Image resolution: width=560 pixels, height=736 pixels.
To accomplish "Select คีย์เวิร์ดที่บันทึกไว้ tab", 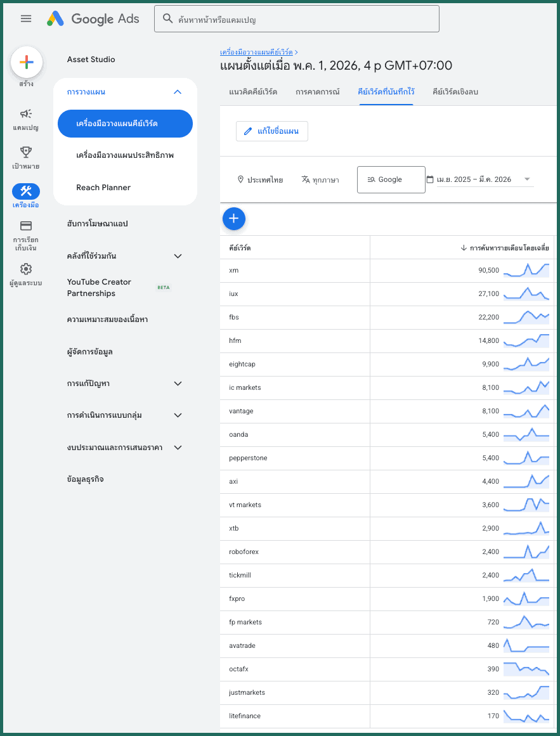I will (x=386, y=91).
